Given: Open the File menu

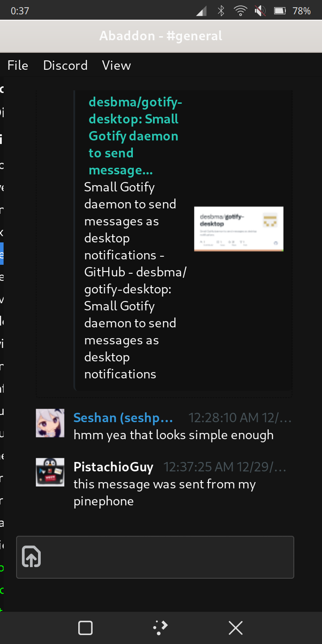Looking at the screenshot, I should pos(18,65).
